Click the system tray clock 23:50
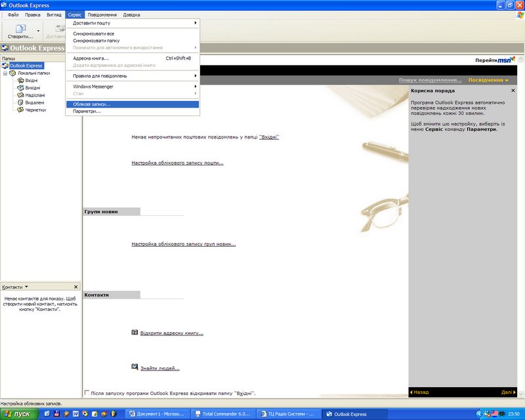Screen dimensions: 525x420 coord(514,414)
